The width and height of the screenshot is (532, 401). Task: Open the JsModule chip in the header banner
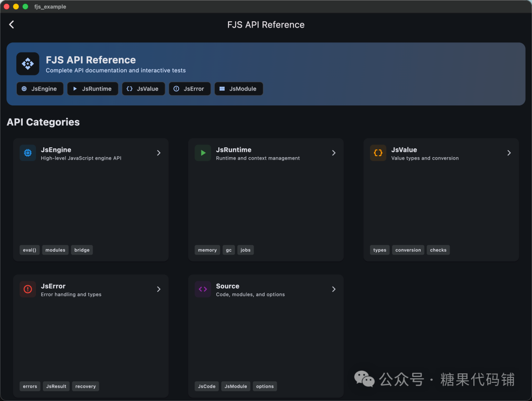[x=238, y=89]
